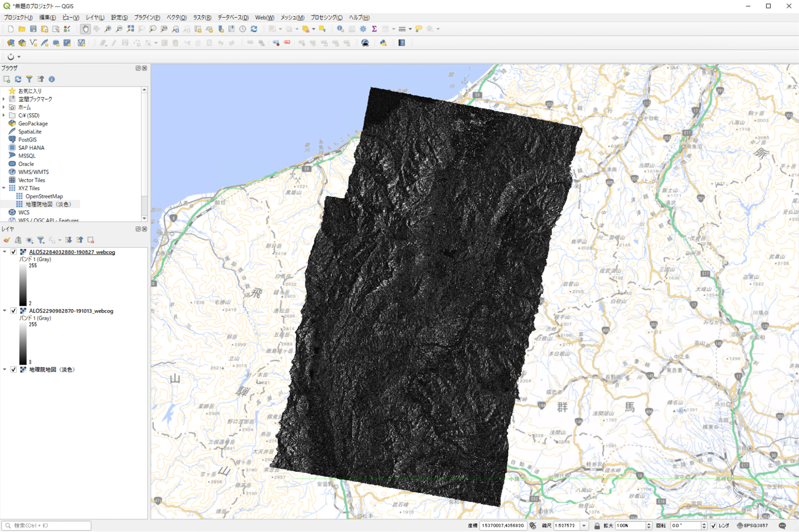Click the locator search box 検索(Ctrl+K)
The width and height of the screenshot is (799, 532).
tap(46, 526)
